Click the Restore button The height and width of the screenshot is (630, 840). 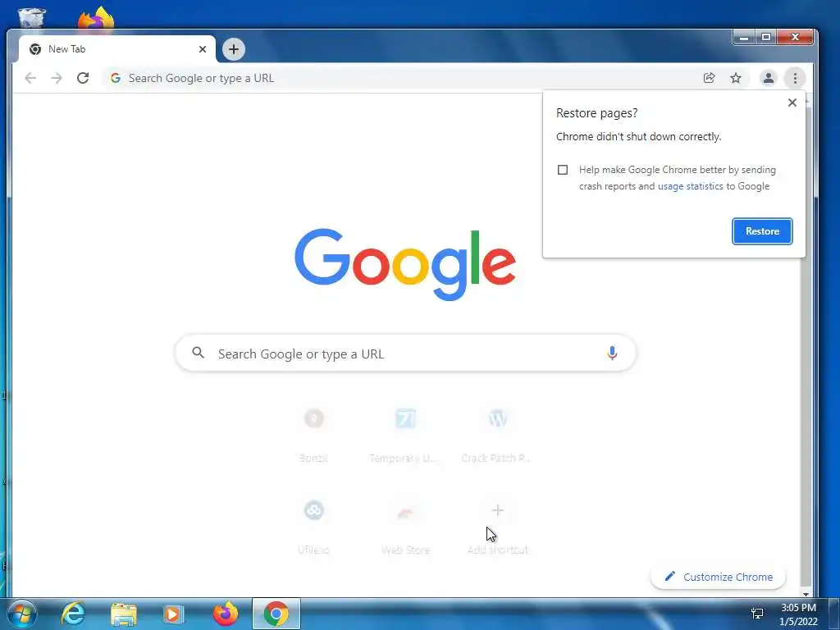762,231
